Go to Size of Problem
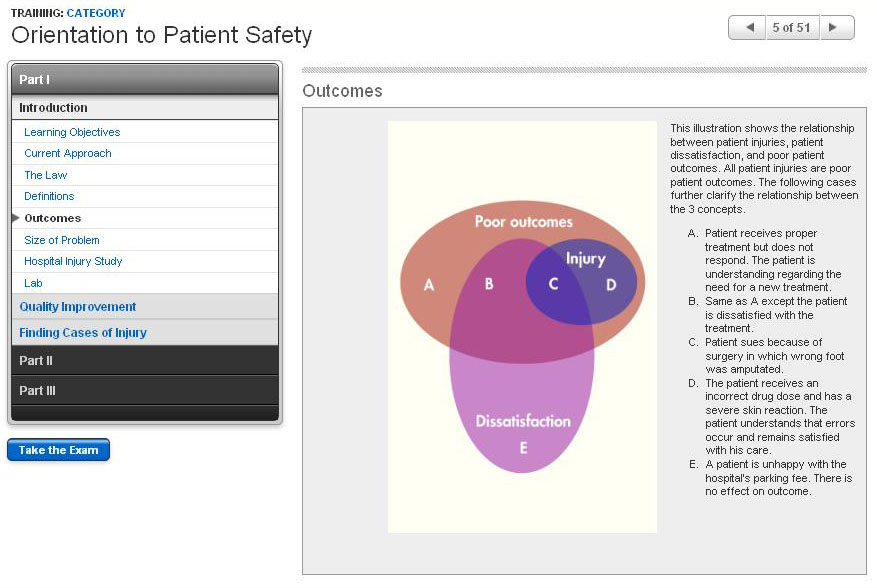This screenshot has width=877, height=588. pos(62,240)
